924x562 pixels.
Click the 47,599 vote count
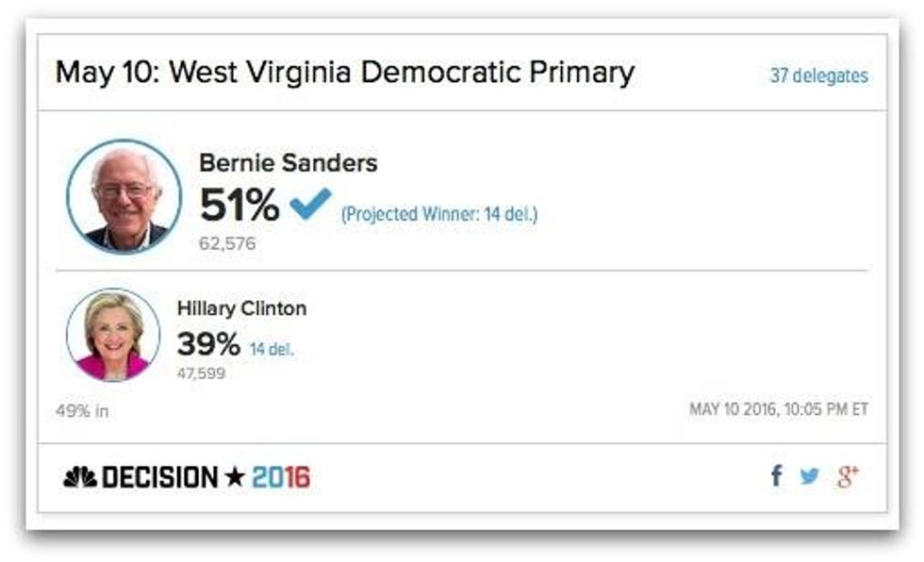tap(201, 373)
